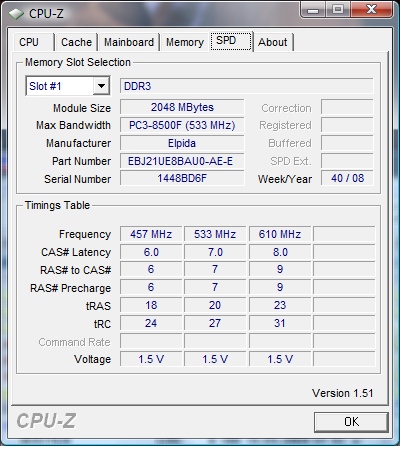This screenshot has height=450, width=400.
Task: Minimize the CPU-Z window
Action: coord(313,10)
